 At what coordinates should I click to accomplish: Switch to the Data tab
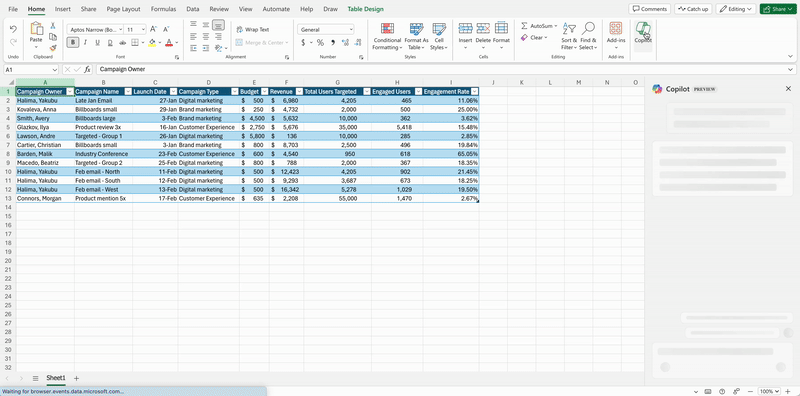(193, 9)
